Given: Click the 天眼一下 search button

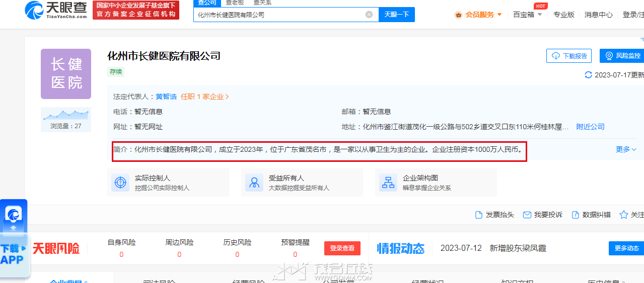Looking at the screenshot, I should coord(397,15).
